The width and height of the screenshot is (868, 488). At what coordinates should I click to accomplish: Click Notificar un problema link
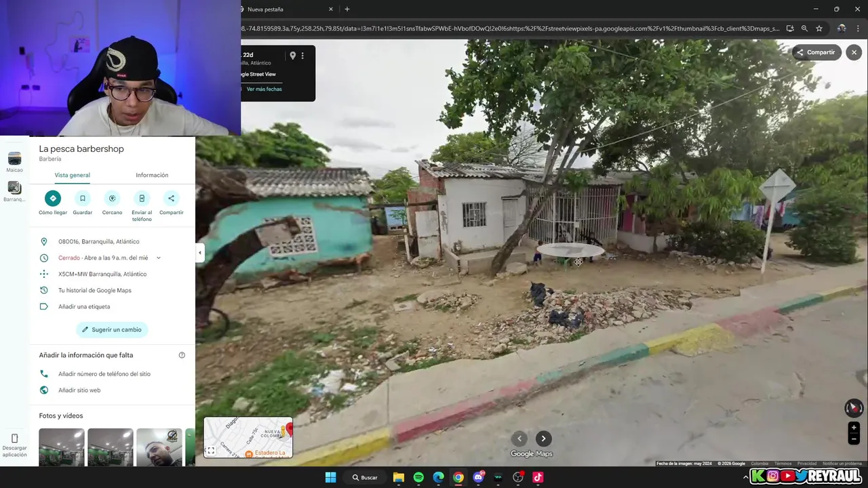click(x=842, y=464)
